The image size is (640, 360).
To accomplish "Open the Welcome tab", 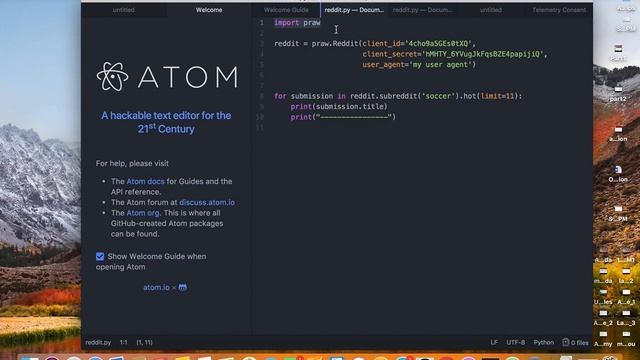I will [209, 10].
